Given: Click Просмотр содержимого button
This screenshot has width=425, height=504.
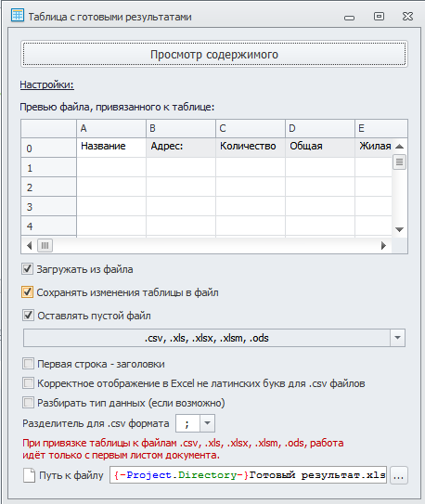Looking at the screenshot, I should click(214, 54).
